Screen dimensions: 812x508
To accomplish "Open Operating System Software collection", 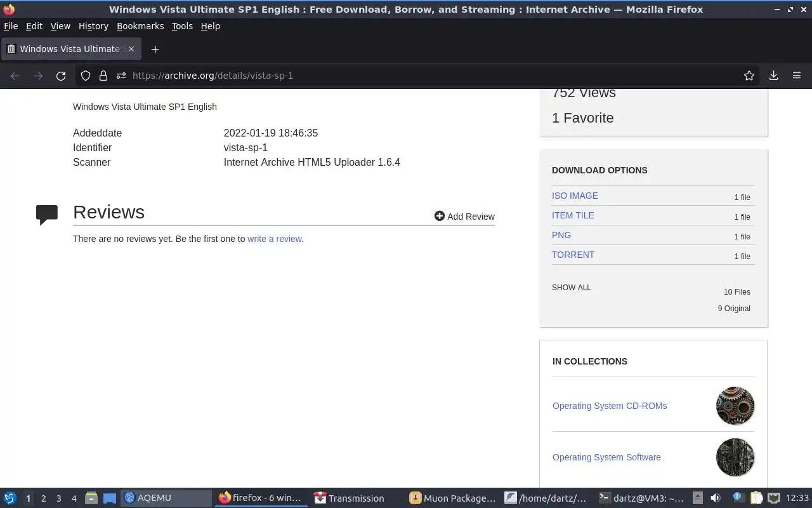I will (606, 457).
